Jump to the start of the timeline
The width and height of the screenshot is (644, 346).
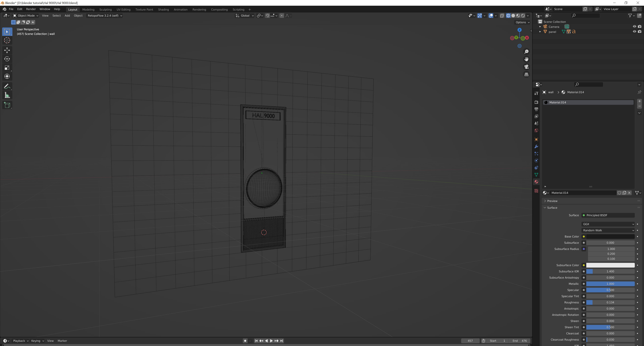(x=256, y=340)
